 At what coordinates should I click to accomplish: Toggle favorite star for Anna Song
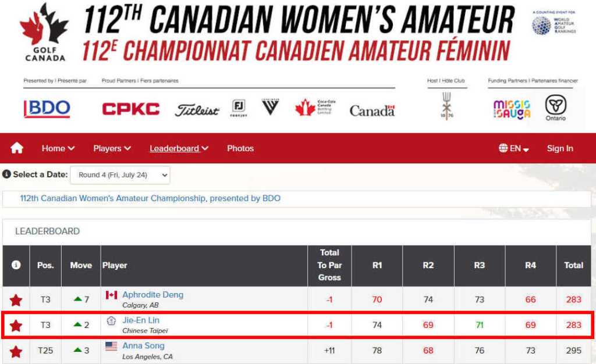tap(16, 352)
